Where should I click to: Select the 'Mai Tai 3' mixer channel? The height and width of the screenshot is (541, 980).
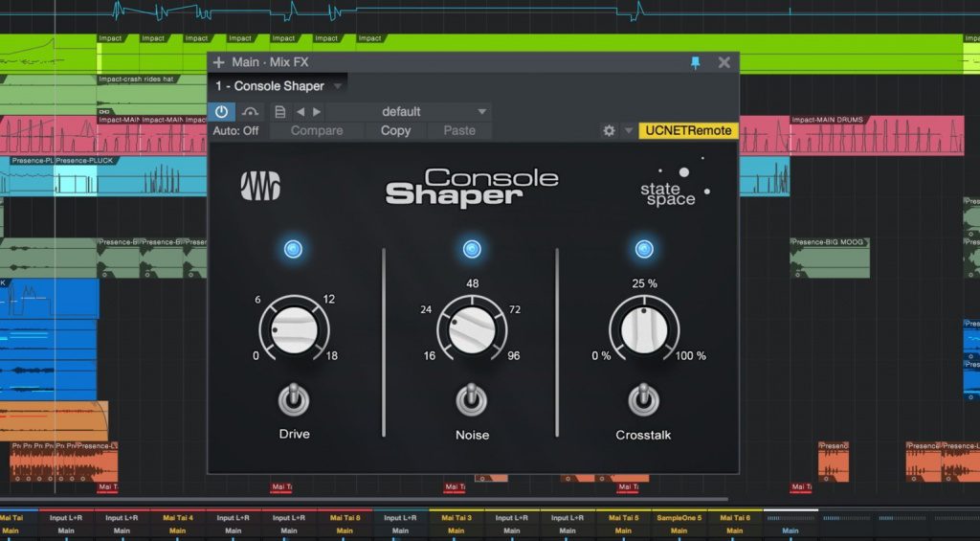456,518
